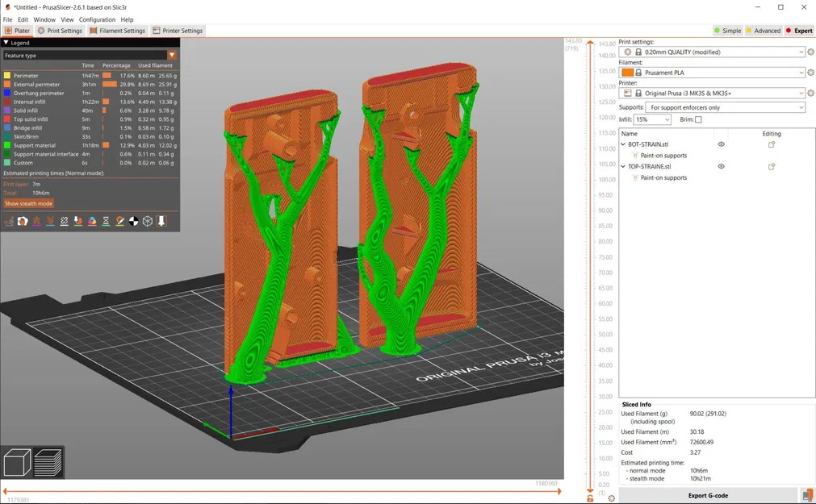Click Export G-code button
Viewport: 816px width, 504px height.
click(708, 495)
